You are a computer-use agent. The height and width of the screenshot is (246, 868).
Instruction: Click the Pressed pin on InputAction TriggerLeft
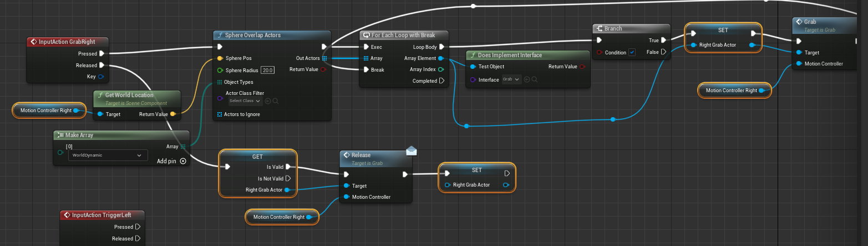[138, 227]
